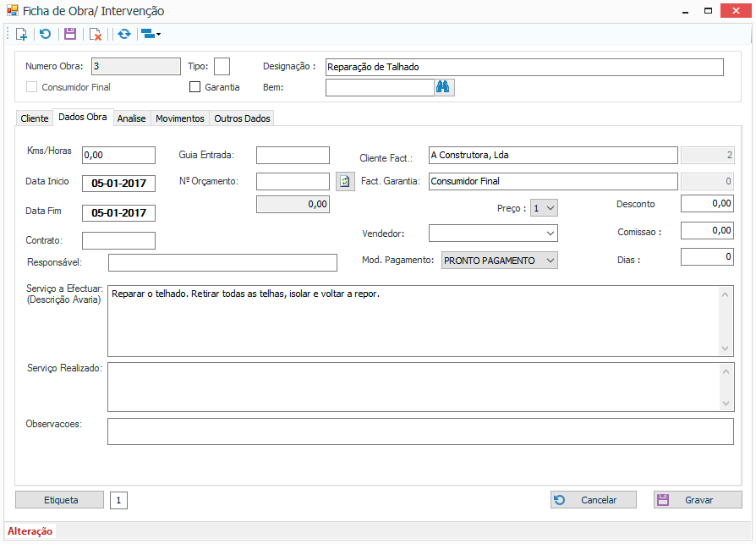The height and width of the screenshot is (544, 756).
Task: Toggle the Garantia checkbox
Action: [x=194, y=87]
